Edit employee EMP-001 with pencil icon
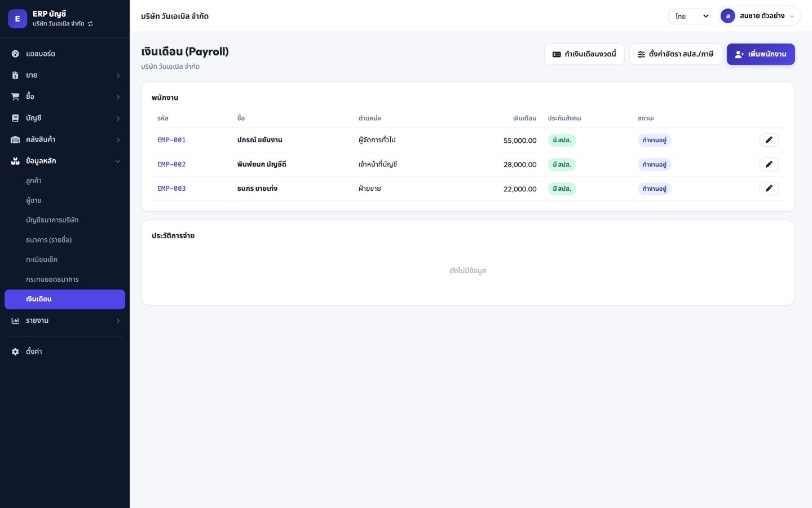This screenshot has width=812, height=508. [x=769, y=140]
